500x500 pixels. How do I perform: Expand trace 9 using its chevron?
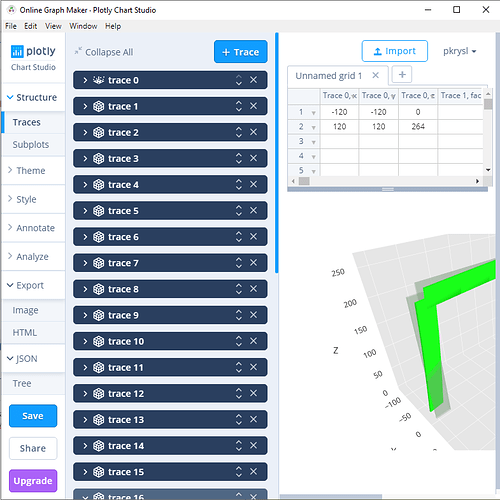click(85, 315)
